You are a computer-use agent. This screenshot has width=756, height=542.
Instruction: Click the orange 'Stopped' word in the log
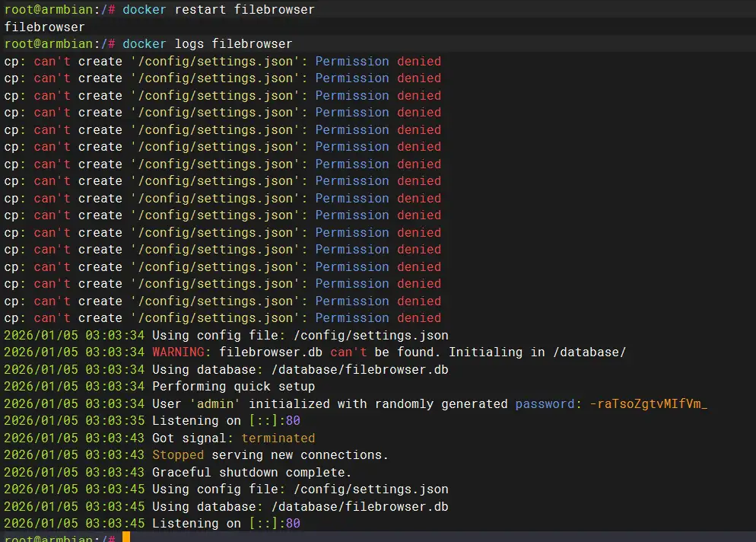pyautogui.click(x=178, y=455)
